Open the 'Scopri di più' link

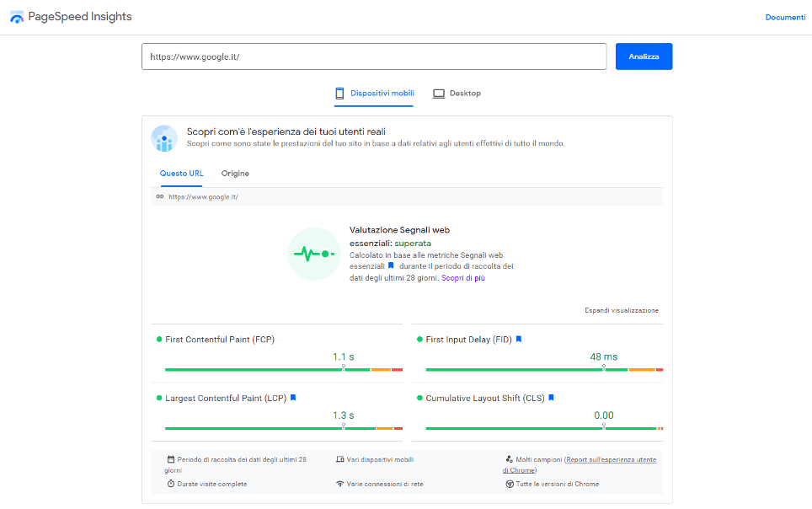[x=463, y=278]
